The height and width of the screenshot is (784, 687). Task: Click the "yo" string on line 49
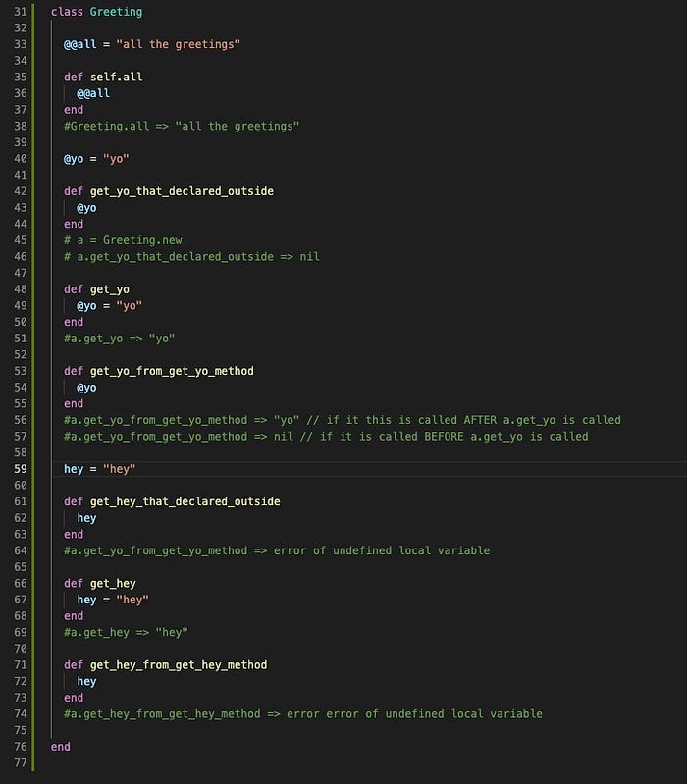pos(129,306)
